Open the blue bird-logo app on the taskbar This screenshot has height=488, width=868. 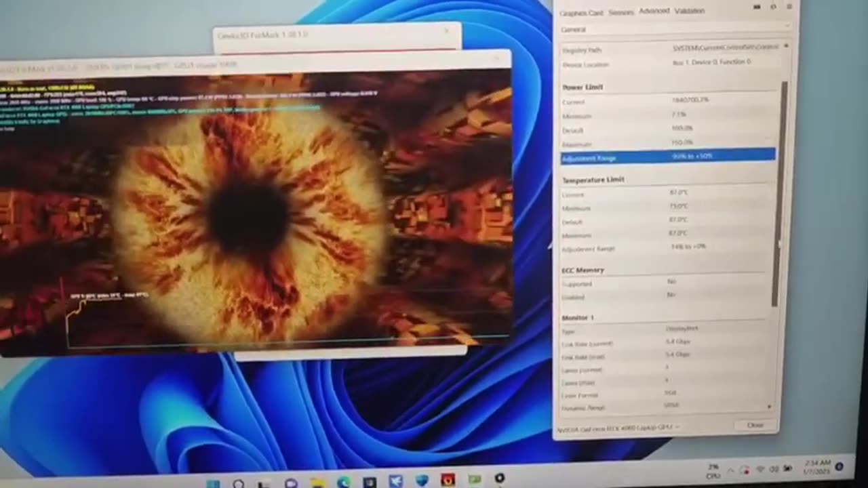[x=396, y=481]
